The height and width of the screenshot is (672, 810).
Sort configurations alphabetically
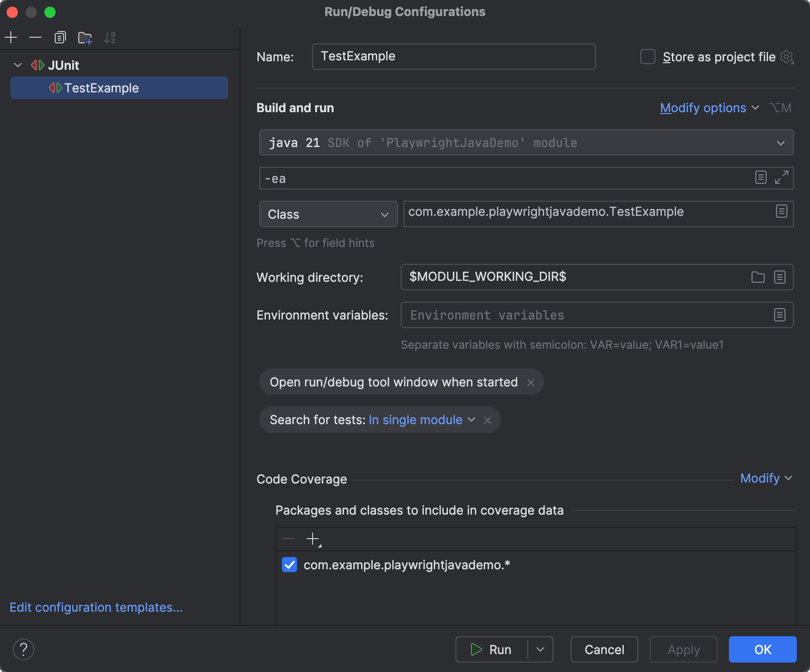(x=110, y=37)
